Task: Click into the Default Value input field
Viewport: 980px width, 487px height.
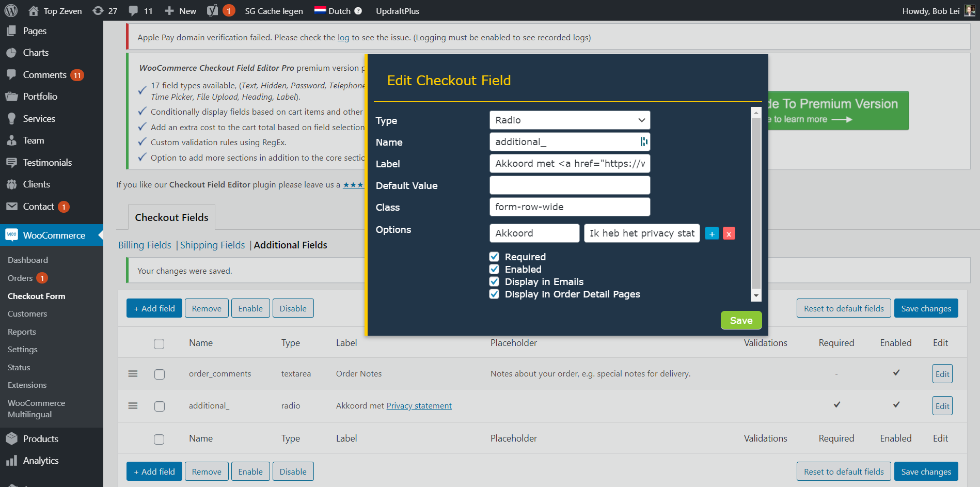Action: coord(570,185)
